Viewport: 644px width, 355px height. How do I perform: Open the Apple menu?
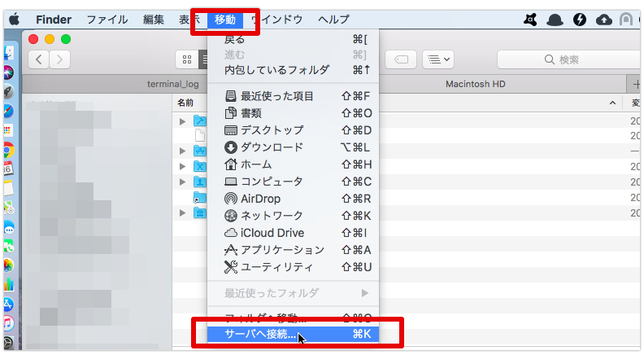point(14,20)
